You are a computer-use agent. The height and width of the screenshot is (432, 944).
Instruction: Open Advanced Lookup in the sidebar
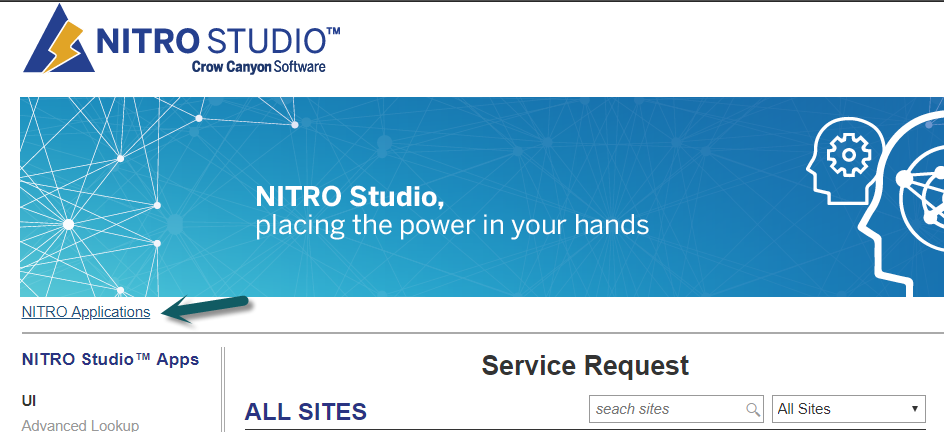coord(80,425)
